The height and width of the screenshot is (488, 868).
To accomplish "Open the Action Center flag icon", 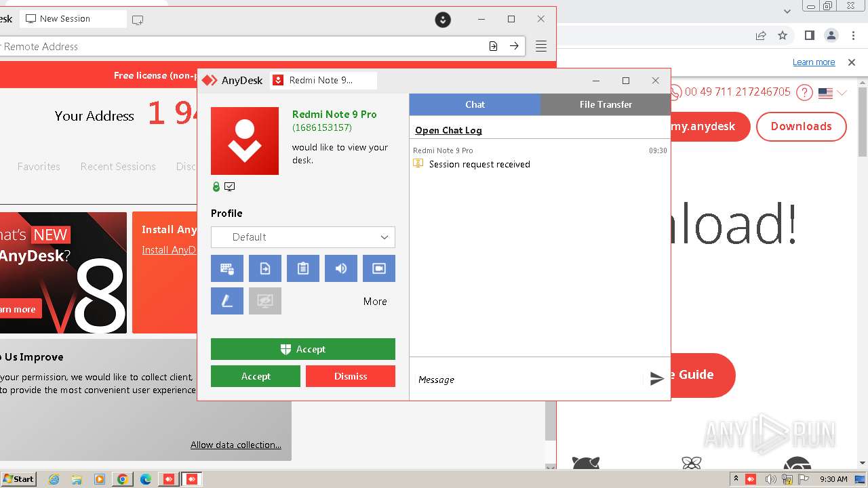I will pos(805,479).
